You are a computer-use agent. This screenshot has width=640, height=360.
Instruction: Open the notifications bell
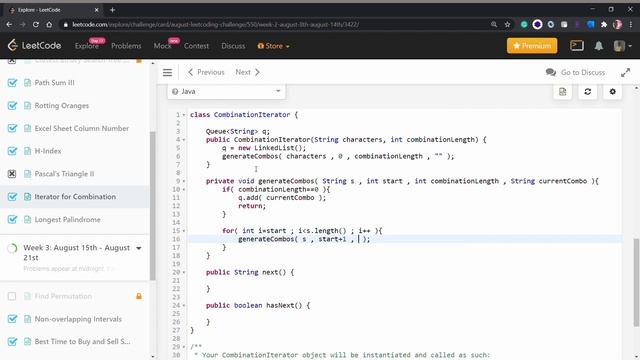tap(598, 46)
